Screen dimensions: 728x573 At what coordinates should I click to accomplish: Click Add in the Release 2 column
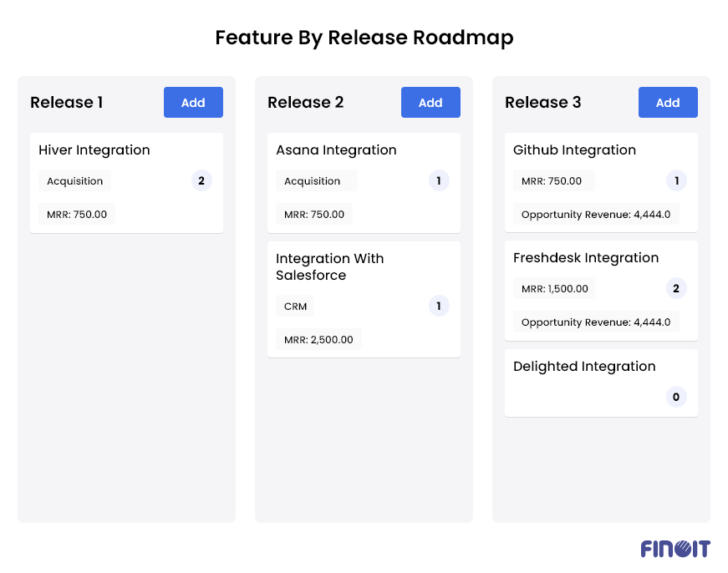tap(430, 102)
